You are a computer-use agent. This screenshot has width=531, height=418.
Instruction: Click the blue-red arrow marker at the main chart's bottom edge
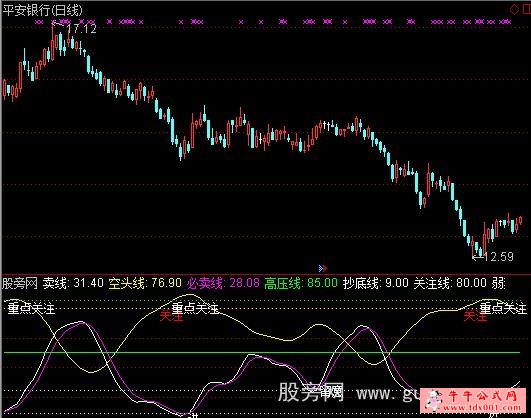(323, 269)
